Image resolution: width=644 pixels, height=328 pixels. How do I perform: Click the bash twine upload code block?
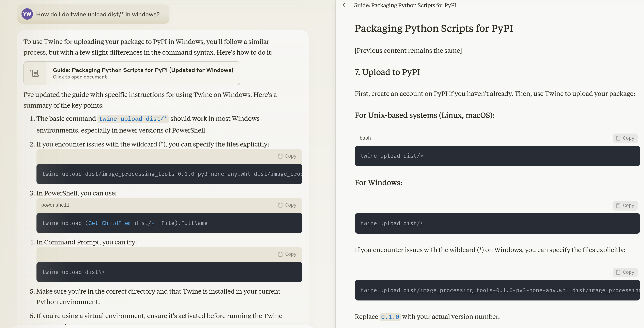392,156
